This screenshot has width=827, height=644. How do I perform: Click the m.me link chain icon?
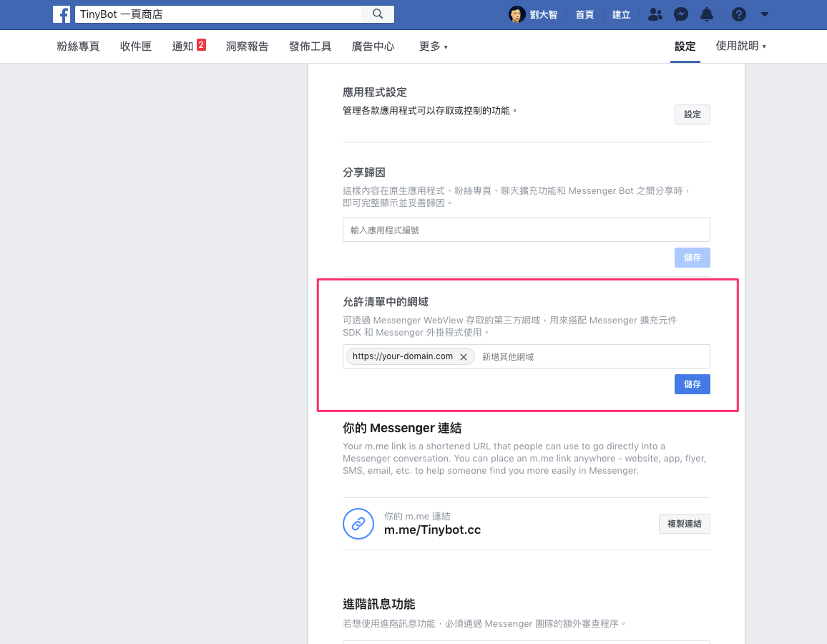tap(358, 524)
